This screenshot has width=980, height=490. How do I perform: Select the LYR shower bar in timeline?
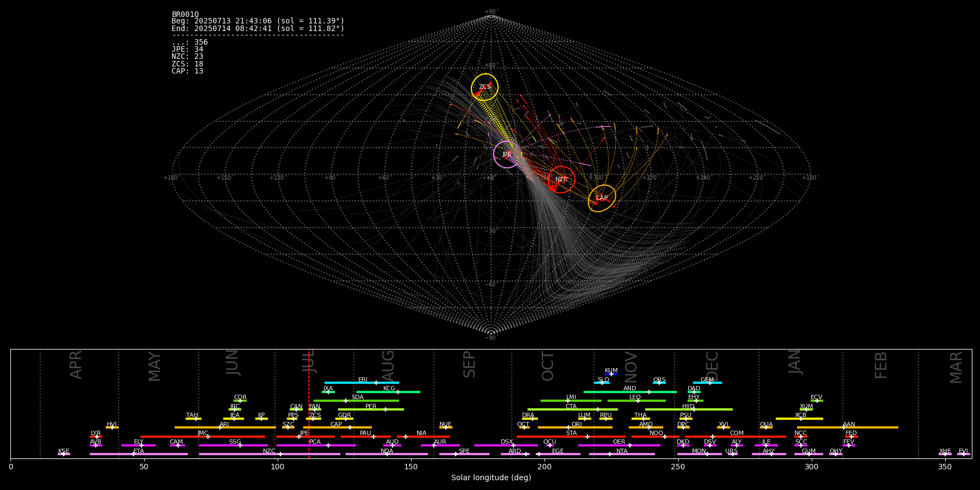coord(96,437)
